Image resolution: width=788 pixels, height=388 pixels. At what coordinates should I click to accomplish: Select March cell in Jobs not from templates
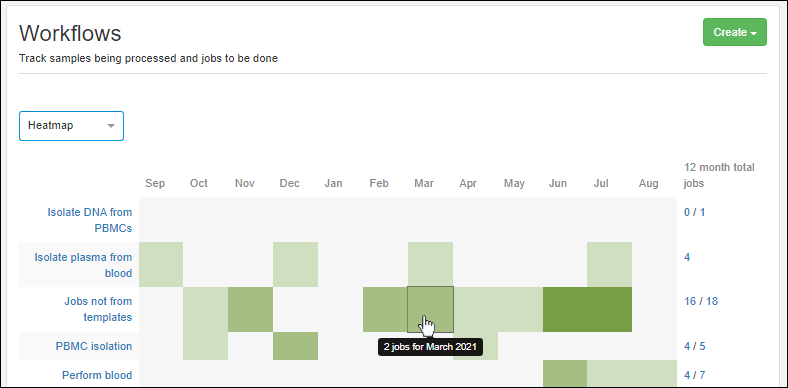[x=430, y=310]
